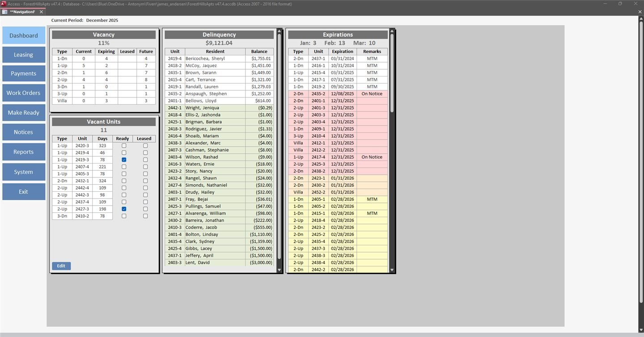This screenshot has height=337, width=644.
Task: Click the Expirations panel header
Action: pyautogui.click(x=338, y=34)
